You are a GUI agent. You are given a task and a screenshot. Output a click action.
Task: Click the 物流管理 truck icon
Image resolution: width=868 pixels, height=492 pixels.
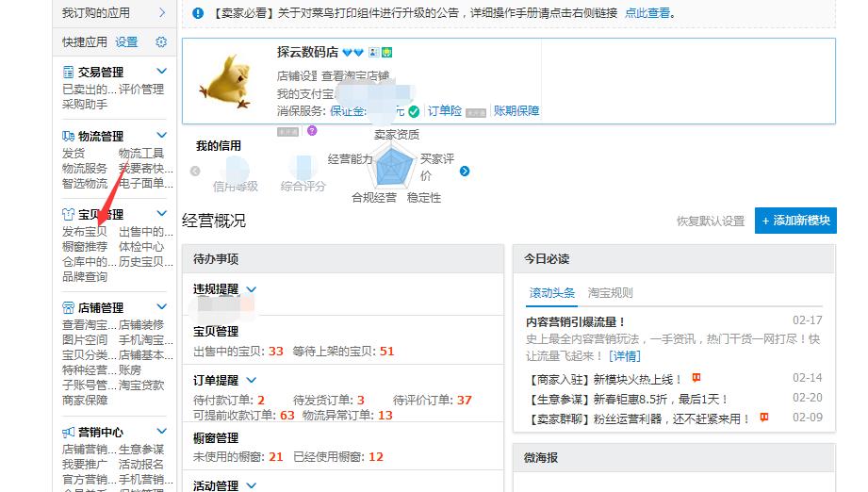(x=68, y=136)
